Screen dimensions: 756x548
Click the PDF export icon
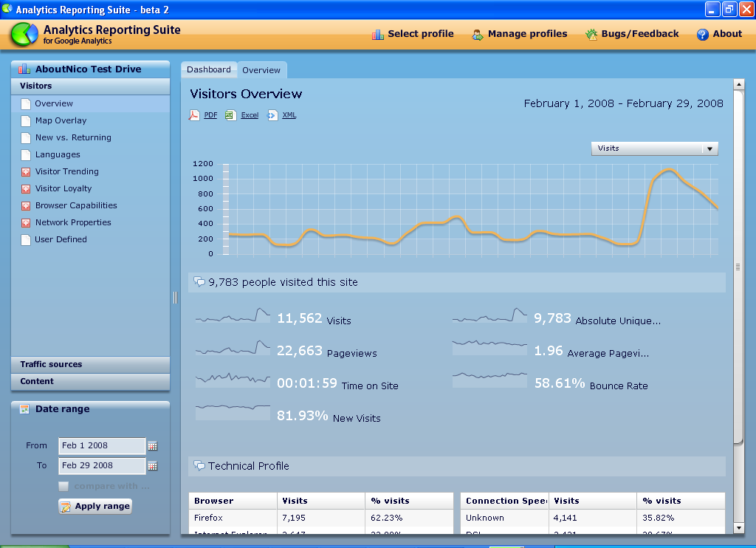tap(194, 115)
